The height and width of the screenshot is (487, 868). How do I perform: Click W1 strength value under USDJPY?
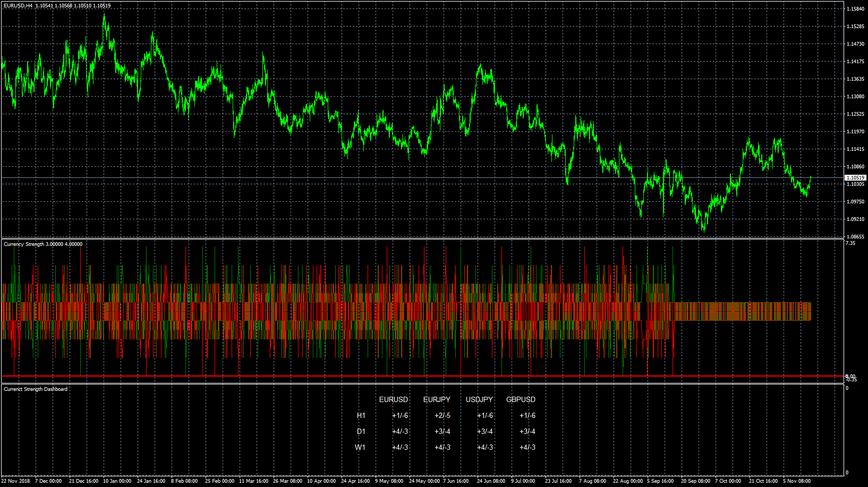(x=485, y=447)
